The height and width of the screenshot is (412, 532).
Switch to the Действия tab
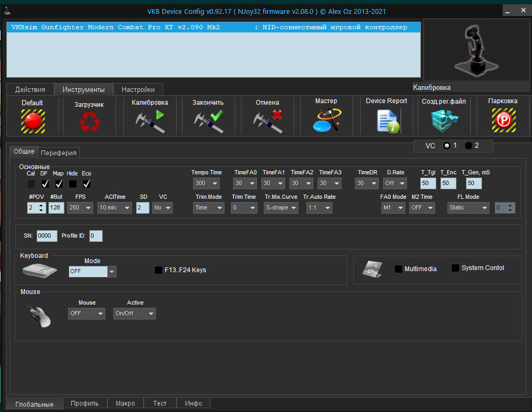[x=30, y=89]
